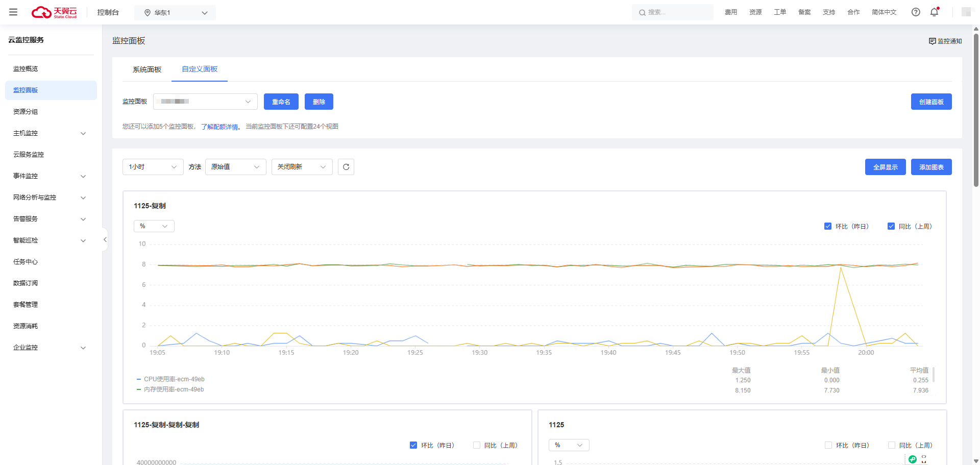Click the chart refresh icon button

tap(346, 167)
